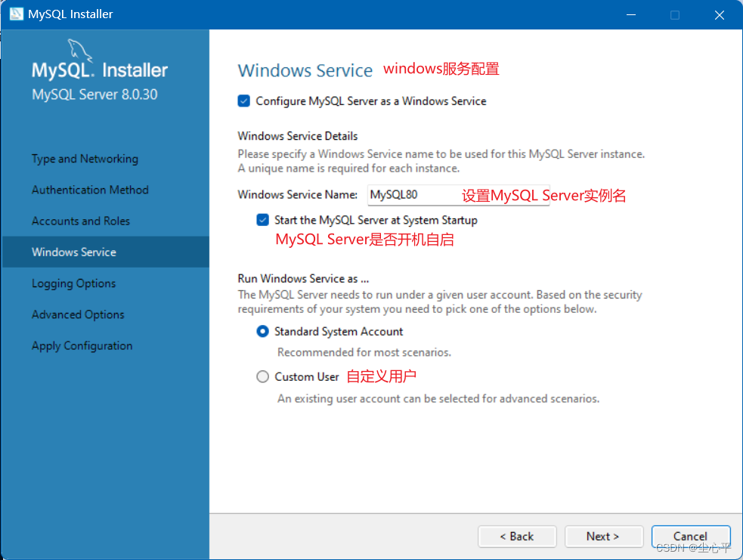This screenshot has width=743, height=560.
Task: Click the MySQL Installer title bar icon
Action: point(16,14)
